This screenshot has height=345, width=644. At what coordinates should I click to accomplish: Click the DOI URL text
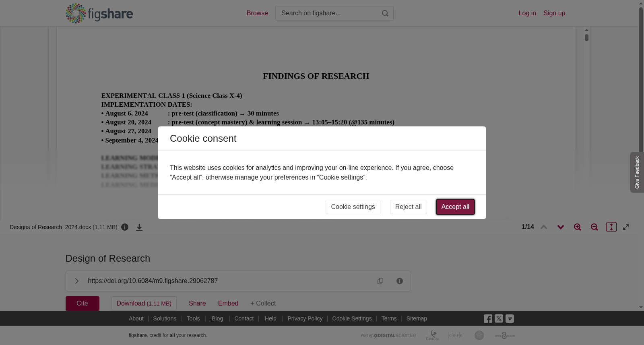pos(153,281)
